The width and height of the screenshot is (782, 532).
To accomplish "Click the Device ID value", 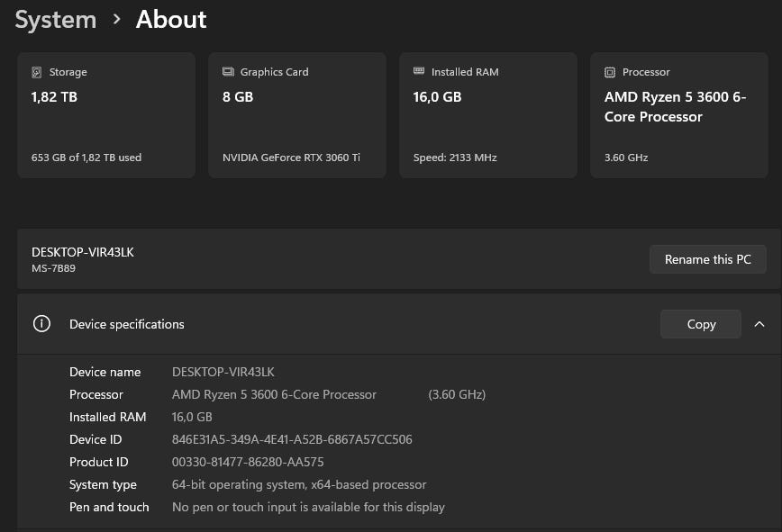I will pos(292,439).
